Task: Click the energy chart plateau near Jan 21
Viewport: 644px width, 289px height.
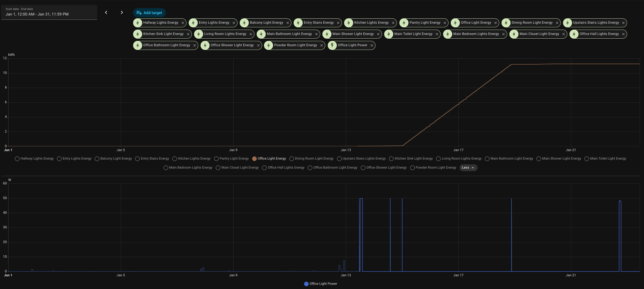Action: [x=571, y=64]
